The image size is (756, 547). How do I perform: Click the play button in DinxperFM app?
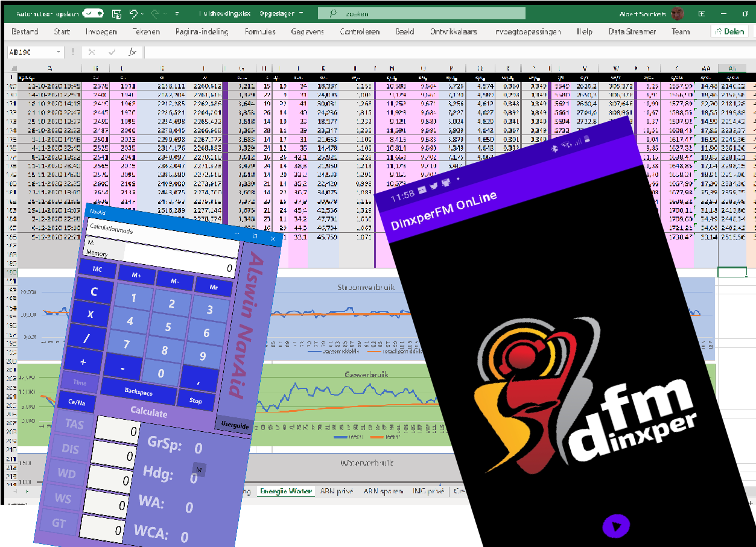616,526
